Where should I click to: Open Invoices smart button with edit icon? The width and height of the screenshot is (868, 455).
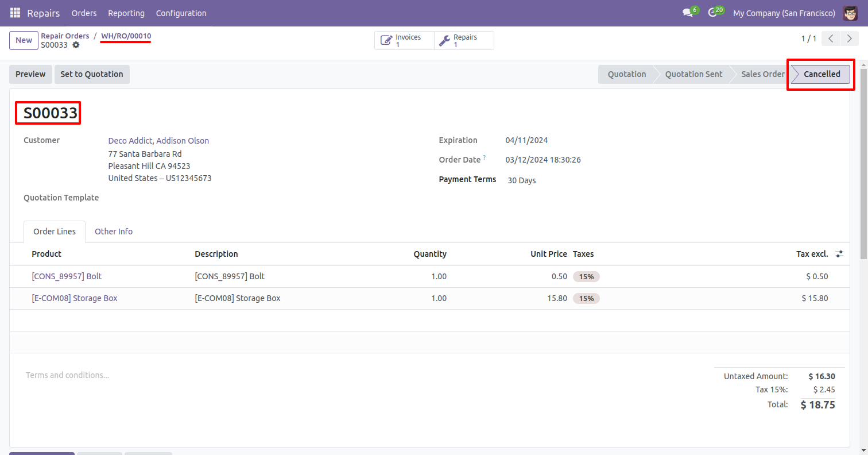[x=404, y=41]
